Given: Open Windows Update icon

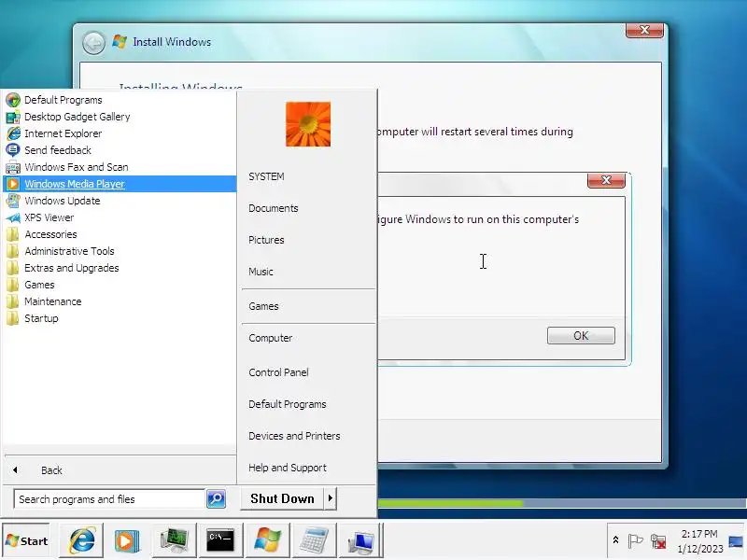Looking at the screenshot, I should click(x=13, y=201).
